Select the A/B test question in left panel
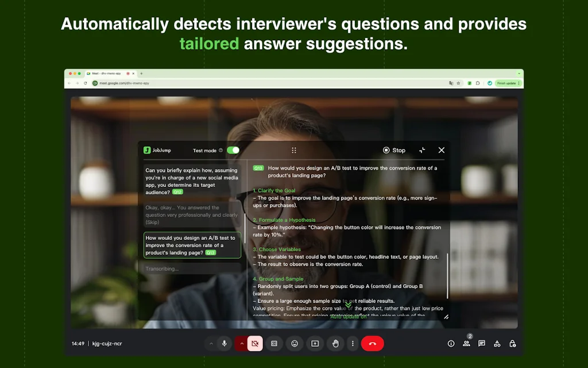The width and height of the screenshot is (588, 368). tap(191, 245)
